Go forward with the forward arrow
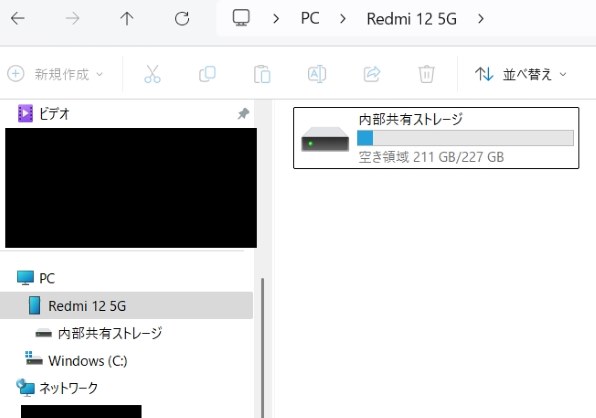 tap(72, 18)
